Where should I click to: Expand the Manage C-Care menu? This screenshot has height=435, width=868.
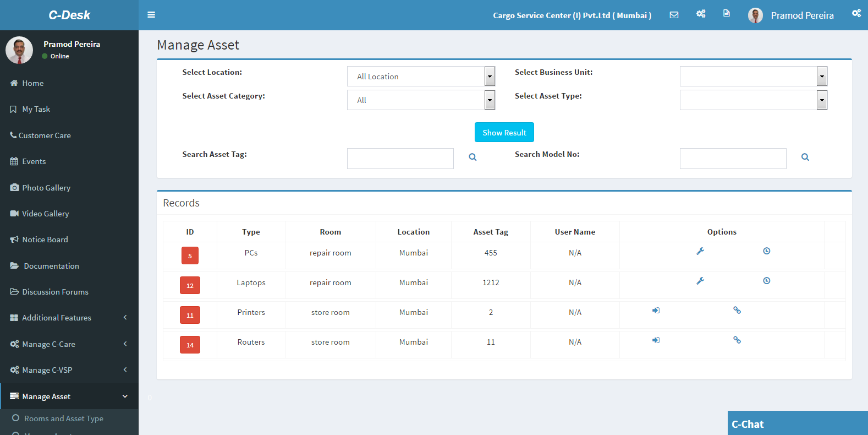click(x=69, y=344)
